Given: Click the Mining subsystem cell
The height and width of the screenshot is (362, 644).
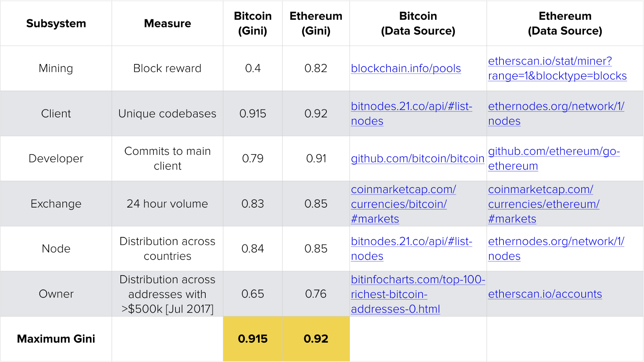Looking at the screenshot, I should tap(56, 68).
